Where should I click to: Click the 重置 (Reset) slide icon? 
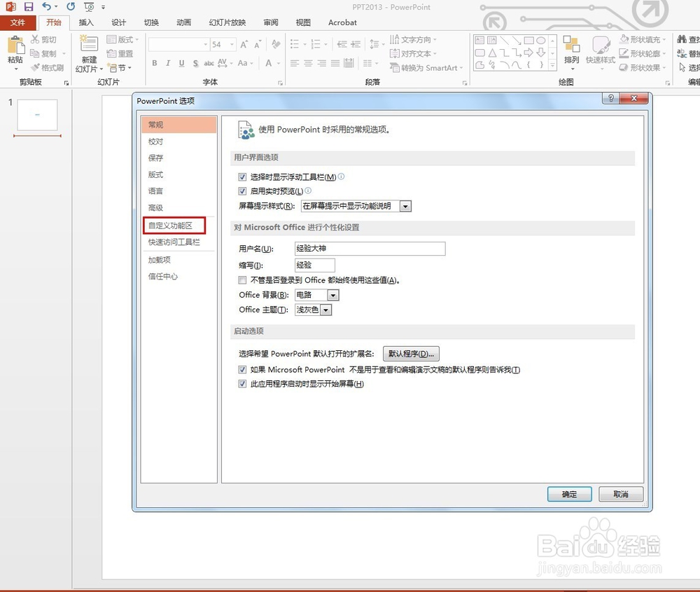pos(119,53)
